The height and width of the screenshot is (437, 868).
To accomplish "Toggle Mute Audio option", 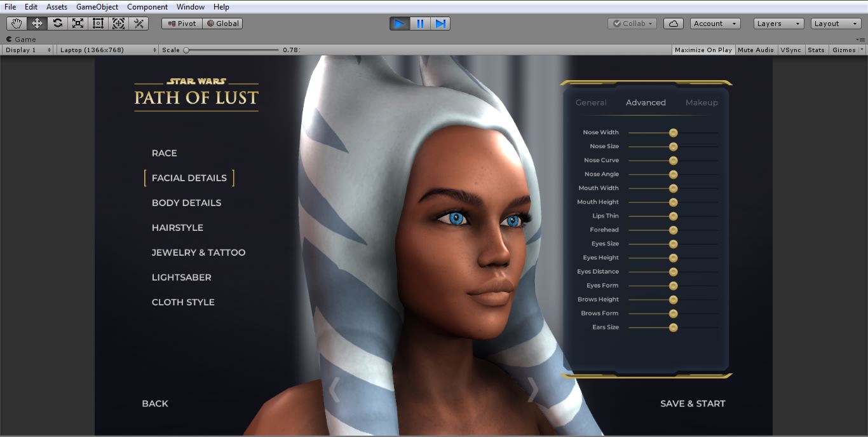I will coord(756,50).
